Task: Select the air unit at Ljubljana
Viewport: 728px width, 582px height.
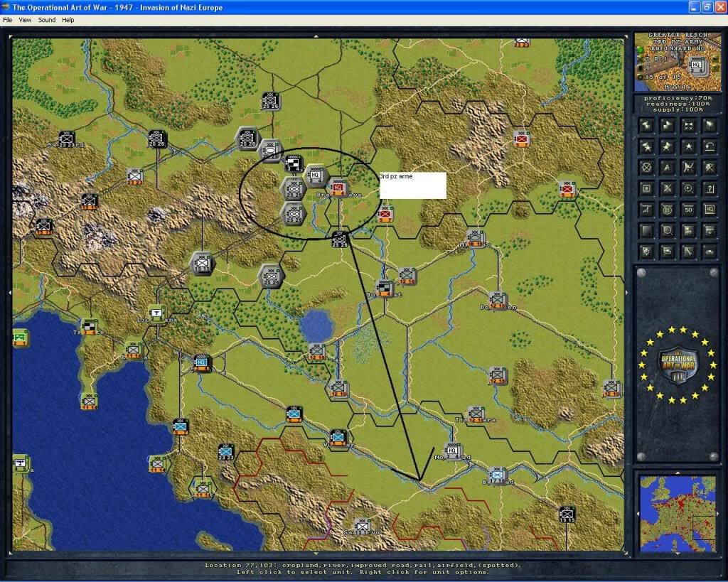Action: click(157, 313)
